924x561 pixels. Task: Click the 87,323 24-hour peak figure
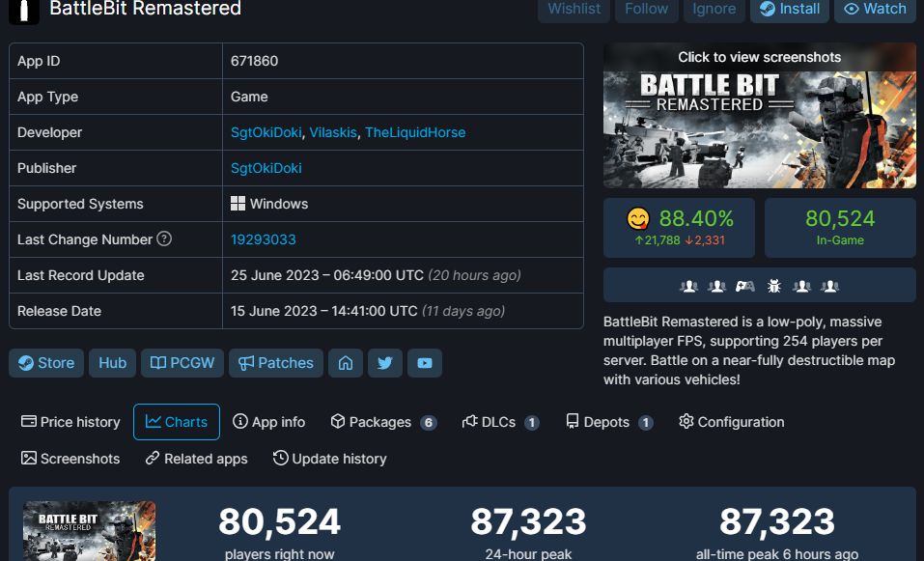pyautogui.click(x=528, y=521)
